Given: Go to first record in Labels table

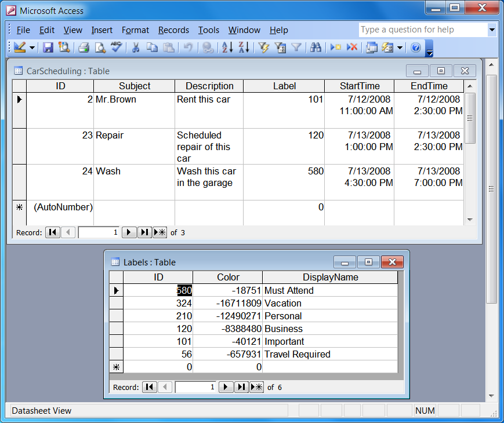Looking at the screenshot, I should pyautogui.click(x=150, y=387).
